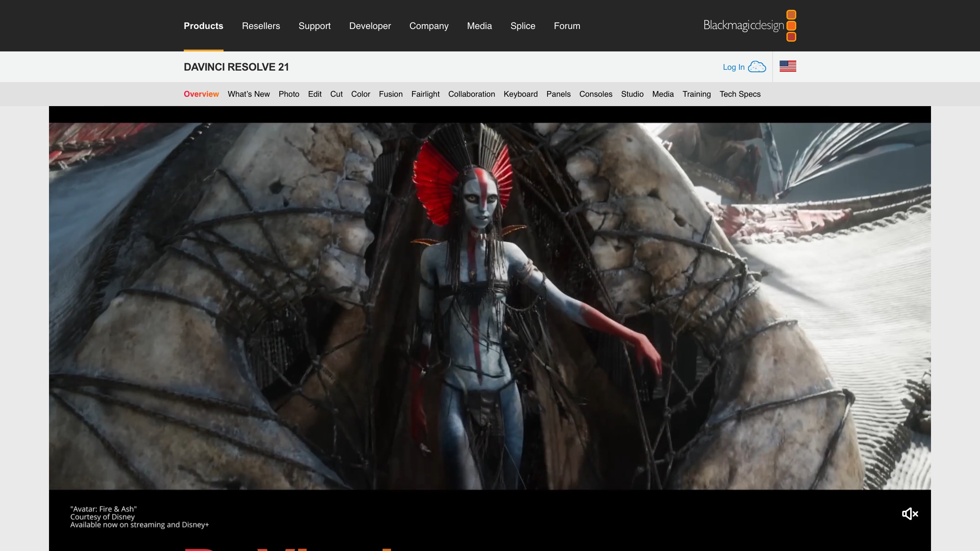Open the Fusion tab
The width and height of the screenshot is (980, 551).
(x=391, y=94)
